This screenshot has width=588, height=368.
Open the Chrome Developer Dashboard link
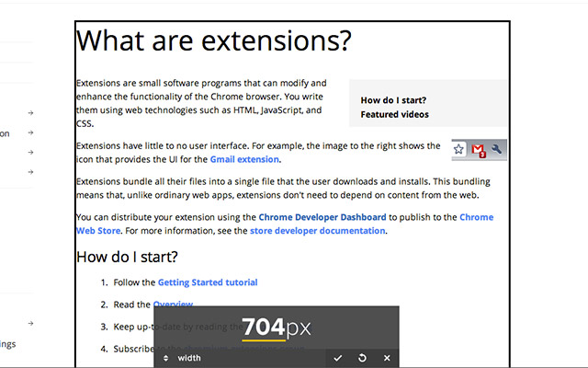322,217
